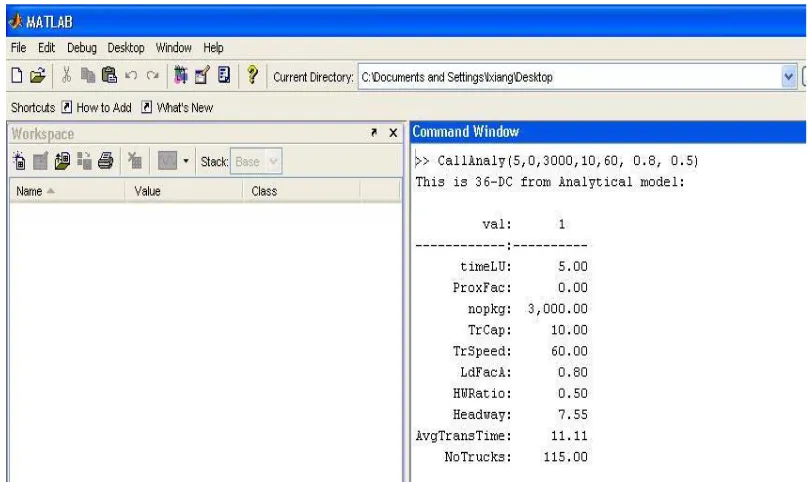
Task: Load data file into Workspace
Action: 62,161
